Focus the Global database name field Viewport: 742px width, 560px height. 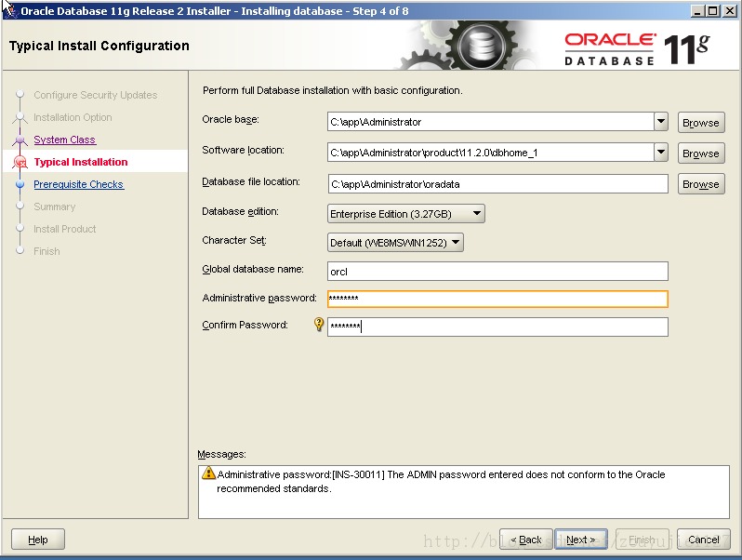click(x=497, y=272)
